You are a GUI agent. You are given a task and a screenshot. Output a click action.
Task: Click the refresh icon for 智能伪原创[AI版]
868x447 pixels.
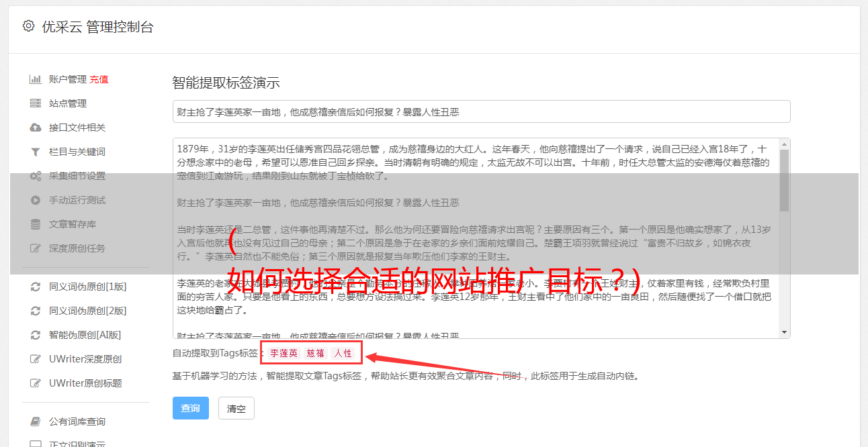[x=36, y=335]
